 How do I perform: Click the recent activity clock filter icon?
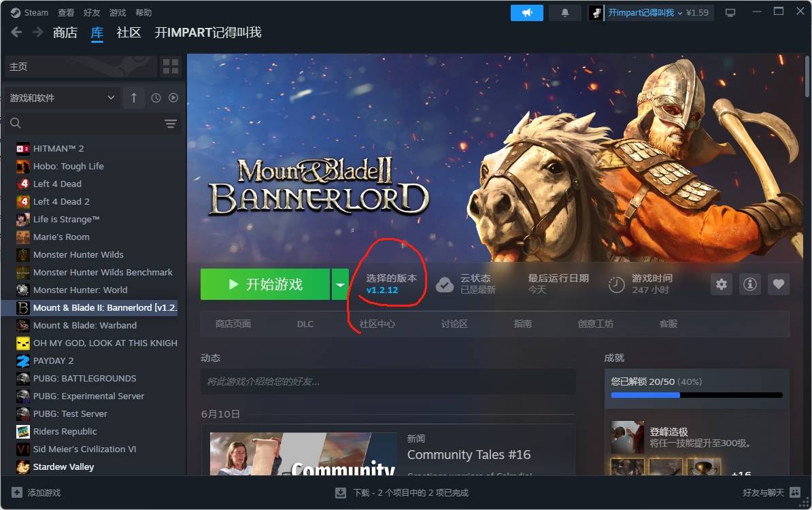[156, 98]
